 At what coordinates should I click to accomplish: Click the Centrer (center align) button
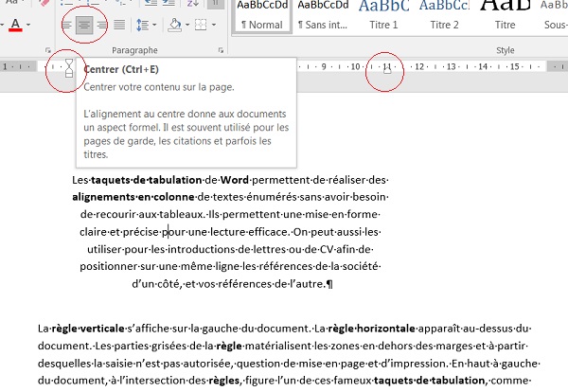pyautogui.click(x=84, y=25)
